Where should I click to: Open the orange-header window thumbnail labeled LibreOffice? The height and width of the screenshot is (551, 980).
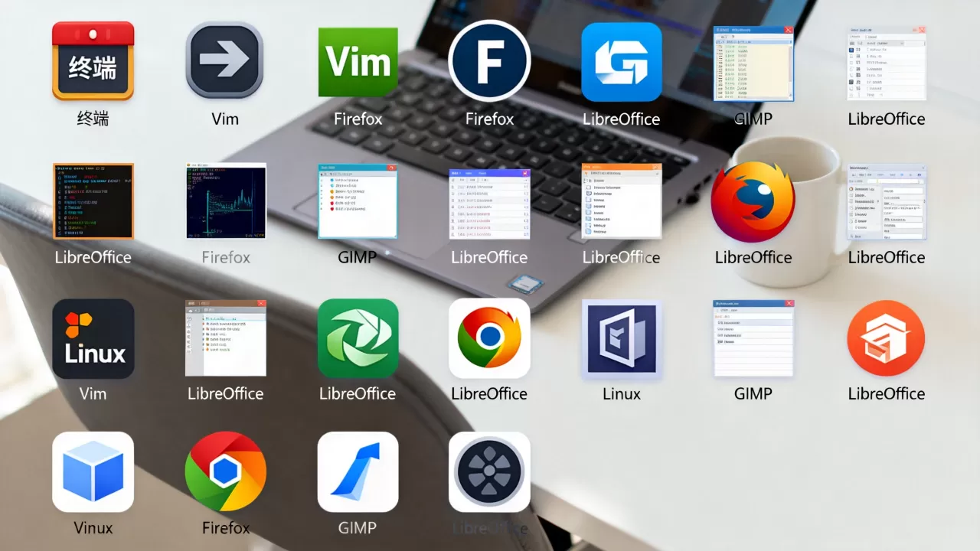pyautogui.click(x=622, y=201)
